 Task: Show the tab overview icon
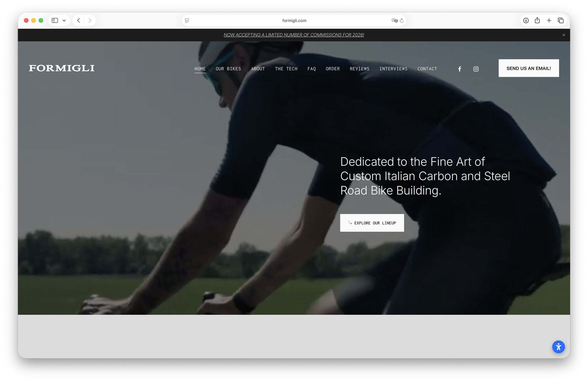[560, 20]
